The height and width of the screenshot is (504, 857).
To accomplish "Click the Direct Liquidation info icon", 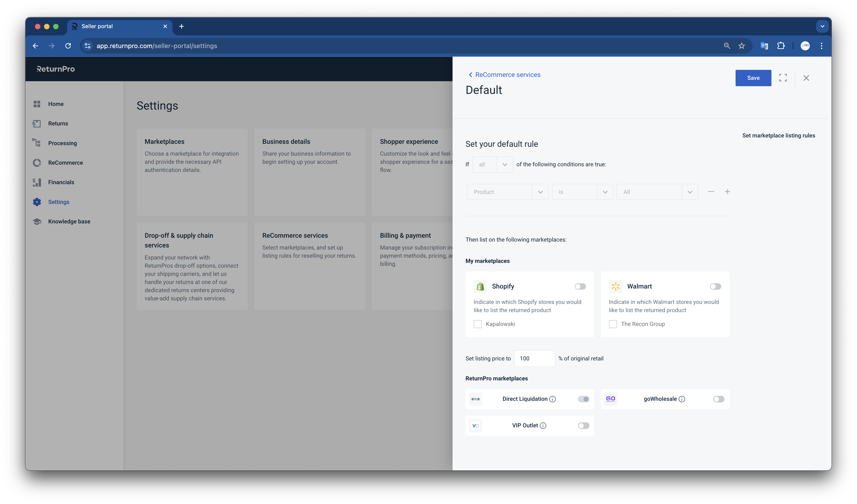I will click(x=553, y=399).
